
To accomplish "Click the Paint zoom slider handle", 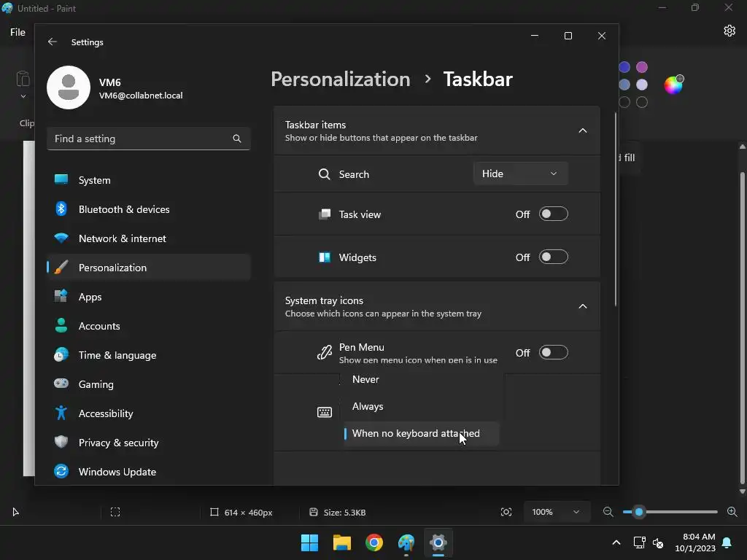I will click(x=639, y=512).
